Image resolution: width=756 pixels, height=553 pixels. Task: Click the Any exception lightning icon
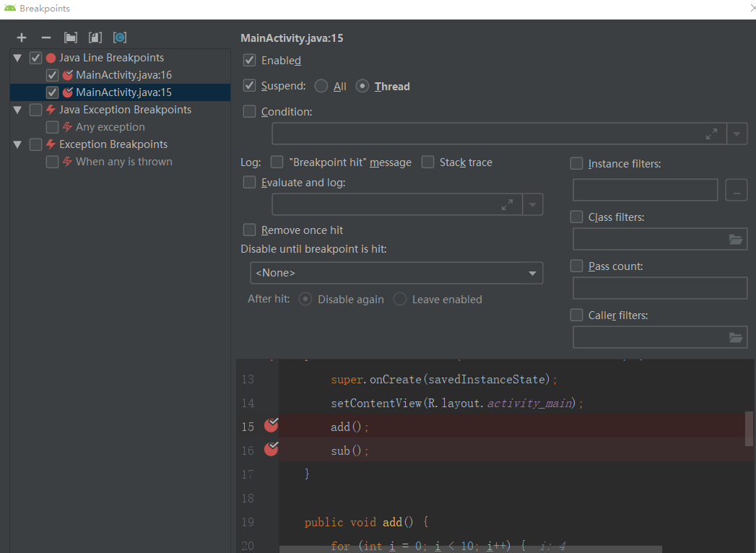click(x=67, y=127)
